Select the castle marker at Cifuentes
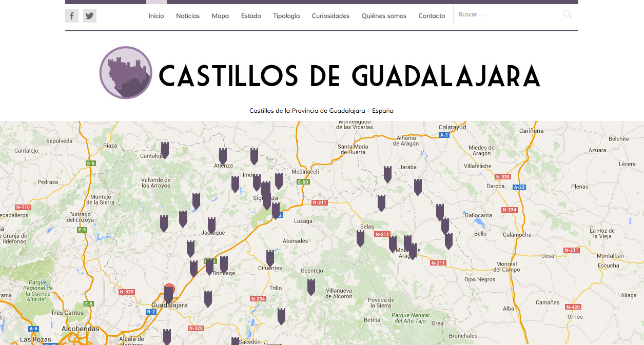Screen dimensions: 644x345 pyautogui.click(x=270, y=257)
